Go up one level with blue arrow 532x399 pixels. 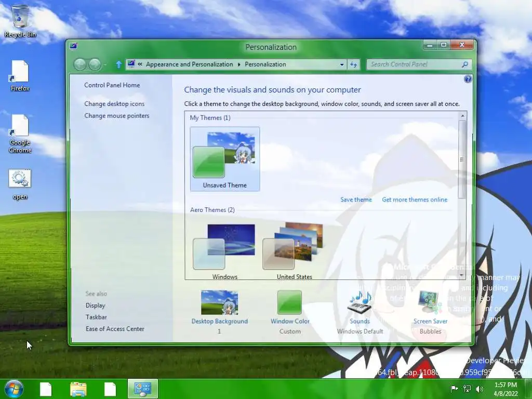118,64
